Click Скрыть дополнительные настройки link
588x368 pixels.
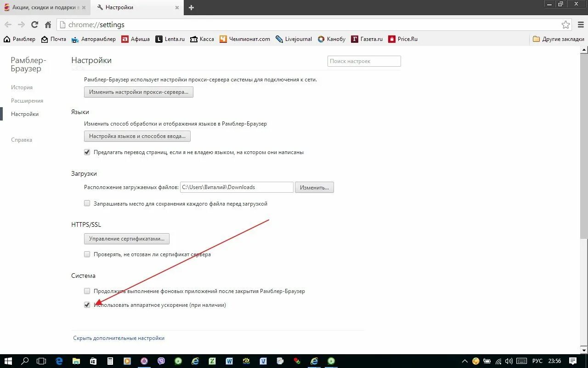119,338
